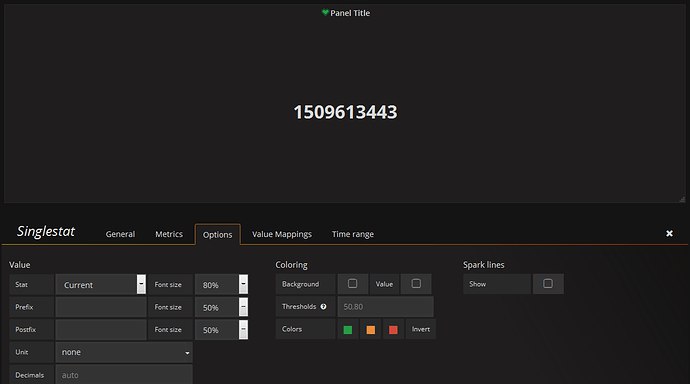This screenshot has width=690, height=384.
Task: Enable the Value coloring checkbox
Action: 416,284
